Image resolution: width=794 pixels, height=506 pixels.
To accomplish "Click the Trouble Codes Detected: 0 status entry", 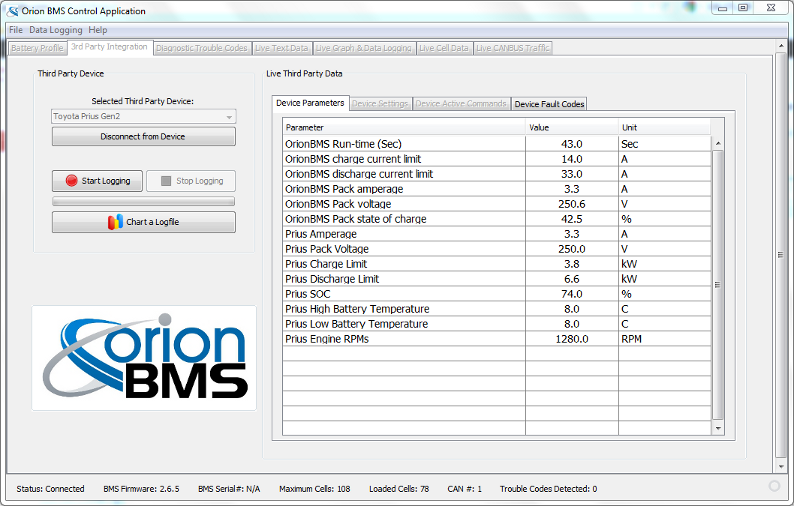I will [x=548, y=489].
